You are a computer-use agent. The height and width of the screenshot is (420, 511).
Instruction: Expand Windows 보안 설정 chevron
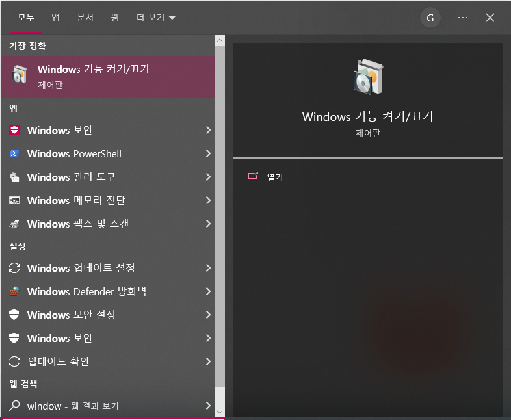[208, 315]
